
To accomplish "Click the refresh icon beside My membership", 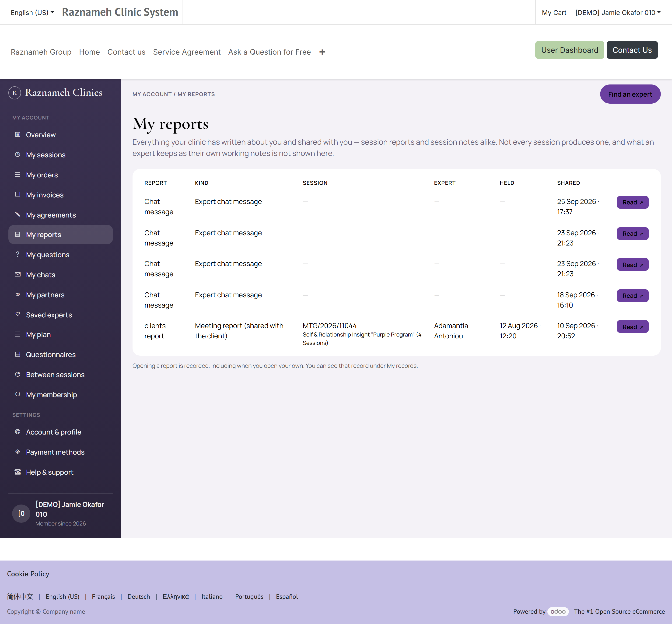I will (x=17, y=394).
